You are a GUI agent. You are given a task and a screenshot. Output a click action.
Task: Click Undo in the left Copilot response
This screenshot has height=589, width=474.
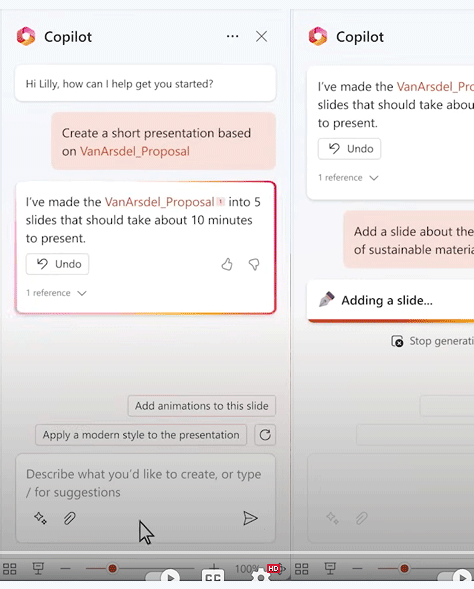click(57, 264)
